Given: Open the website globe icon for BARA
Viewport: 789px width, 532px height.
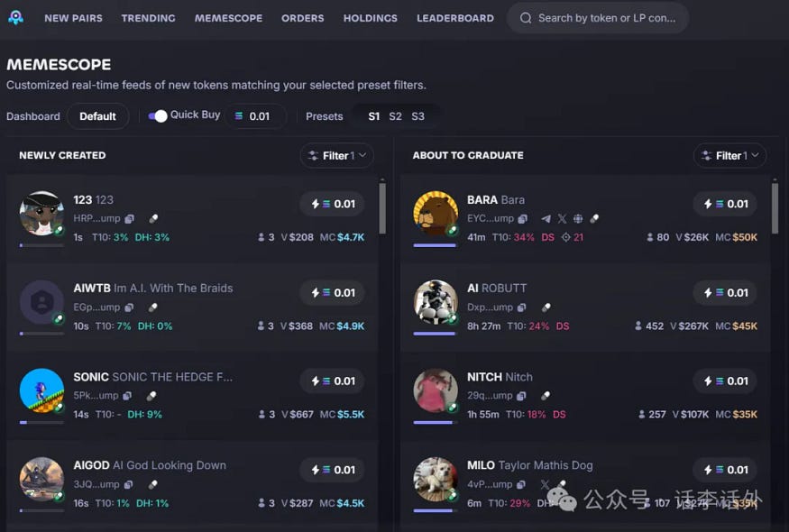Looking at the screenshot, I should (578, 218).
